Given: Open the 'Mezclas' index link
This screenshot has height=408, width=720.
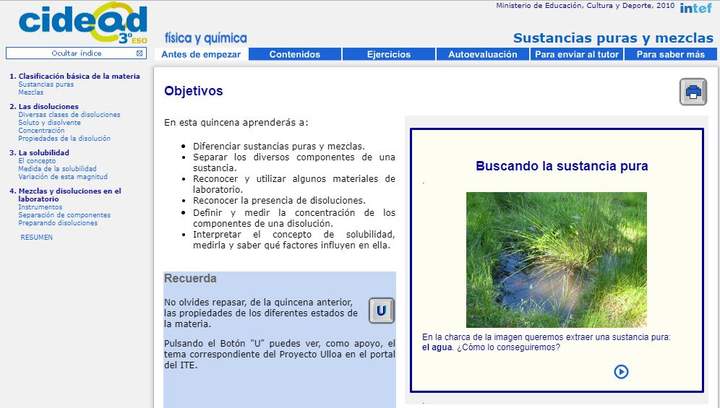Looking at the screenshot, I should tap(31, 92).
